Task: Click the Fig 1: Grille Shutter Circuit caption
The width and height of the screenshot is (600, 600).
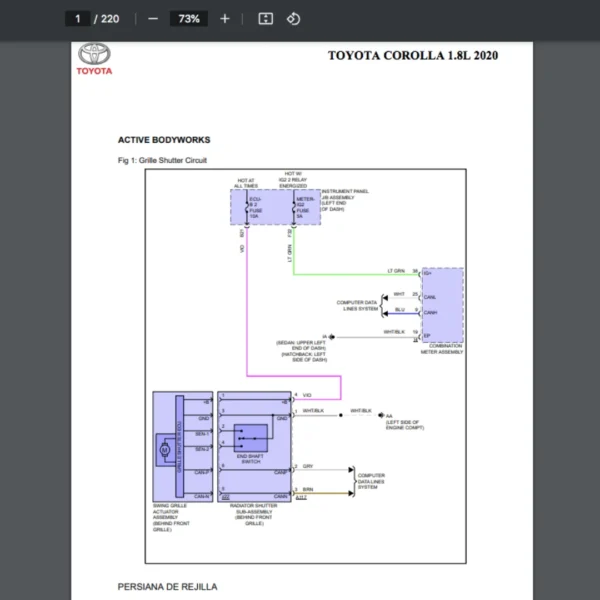Action: click(162, 160)
